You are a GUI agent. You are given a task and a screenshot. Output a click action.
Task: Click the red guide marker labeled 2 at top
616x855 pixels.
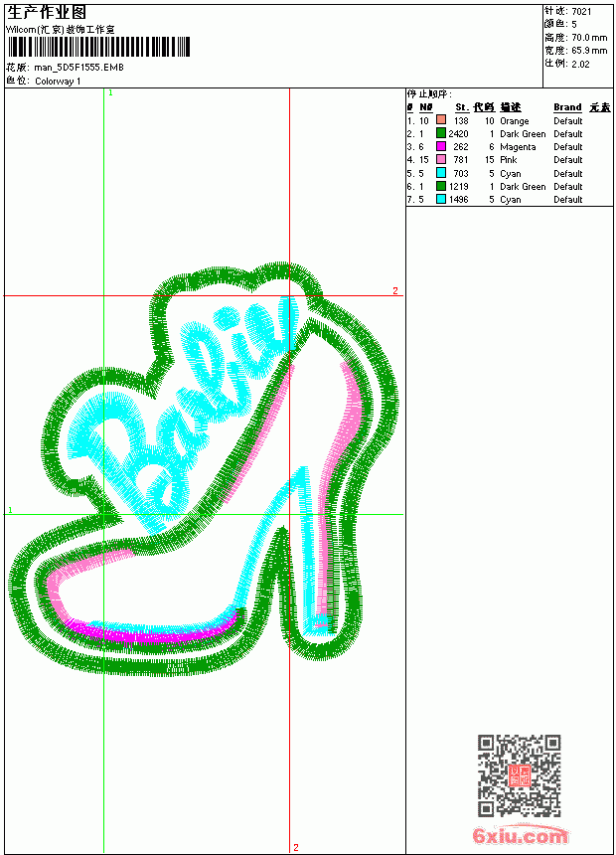click(x=395, y=291)
